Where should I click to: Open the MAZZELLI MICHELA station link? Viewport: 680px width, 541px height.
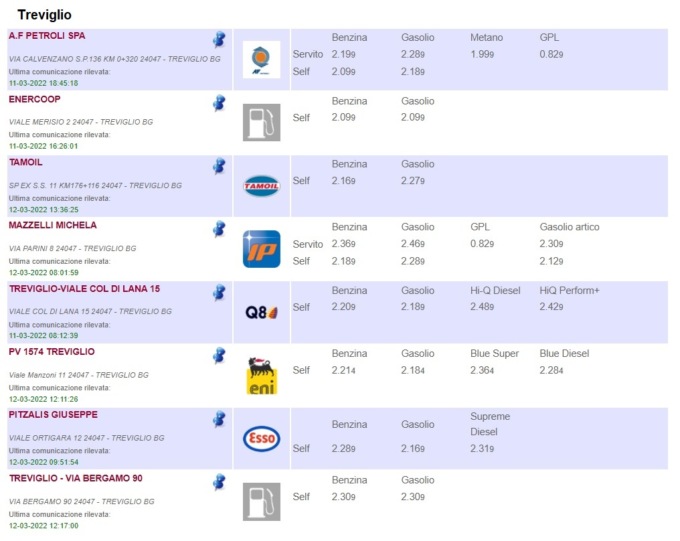pos(52,225)
